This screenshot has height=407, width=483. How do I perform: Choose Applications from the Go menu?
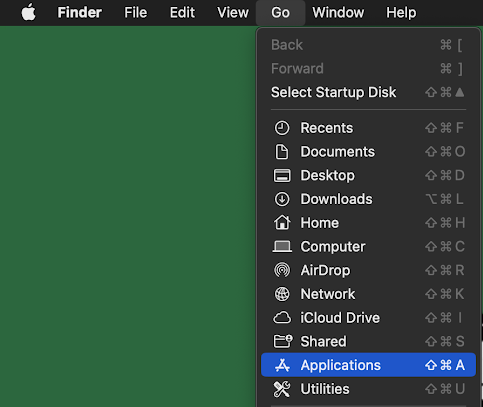[368, 365]
